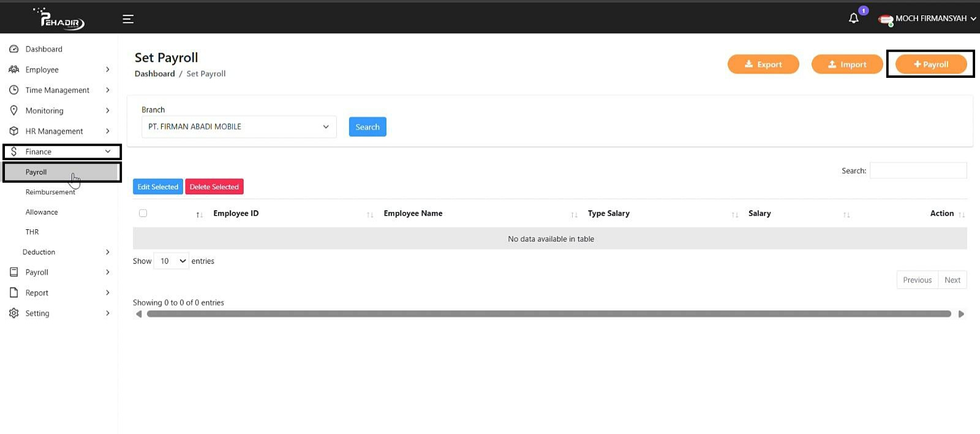Click the orange + Payroll button
980x434 pixels.
(x=931, y=64)
